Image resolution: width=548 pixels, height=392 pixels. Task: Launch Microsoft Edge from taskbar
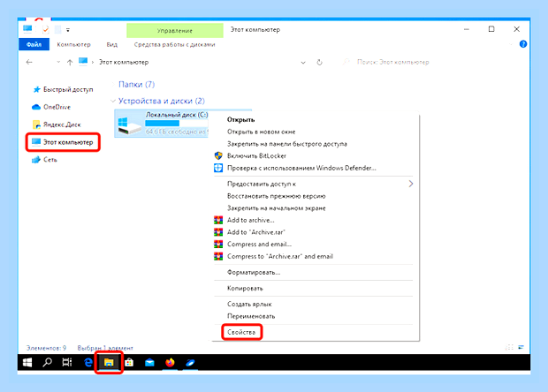[x=88, y=363]
